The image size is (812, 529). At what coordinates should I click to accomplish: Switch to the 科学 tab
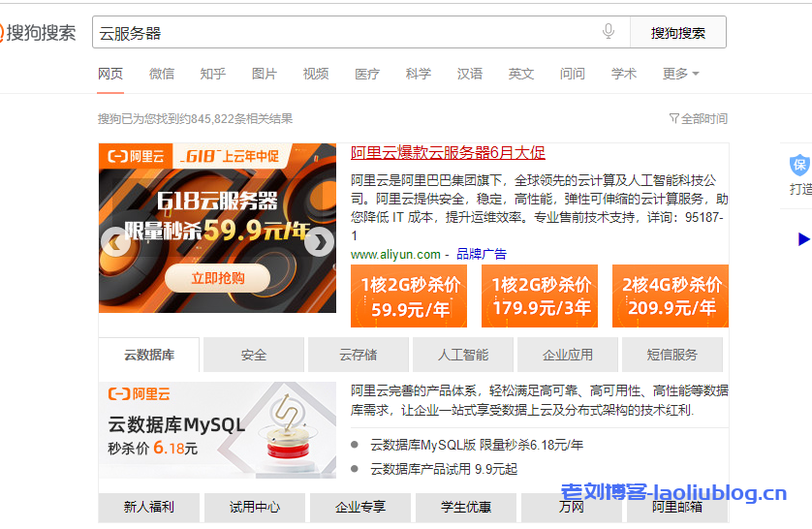click(x=419, y=74)
